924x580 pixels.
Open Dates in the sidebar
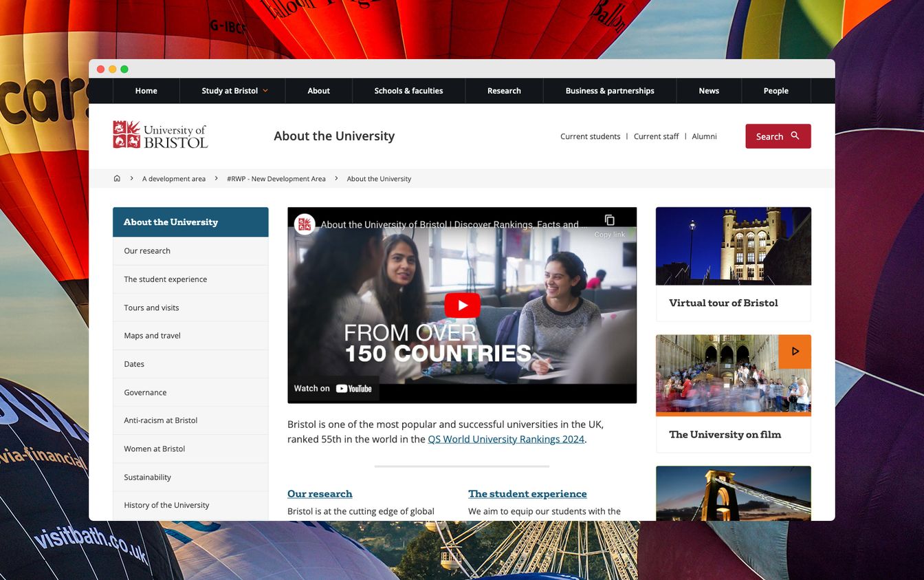click(x=190, y=364)
